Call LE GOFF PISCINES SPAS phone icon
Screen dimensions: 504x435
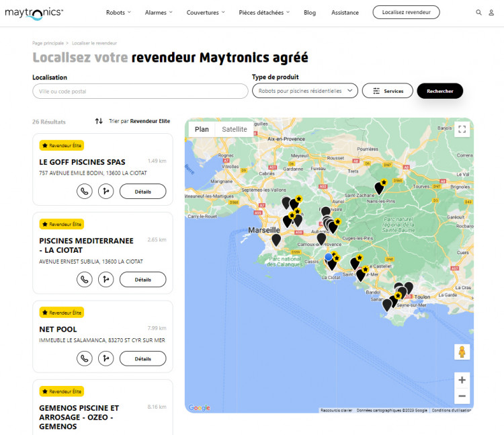click(85, 192)
